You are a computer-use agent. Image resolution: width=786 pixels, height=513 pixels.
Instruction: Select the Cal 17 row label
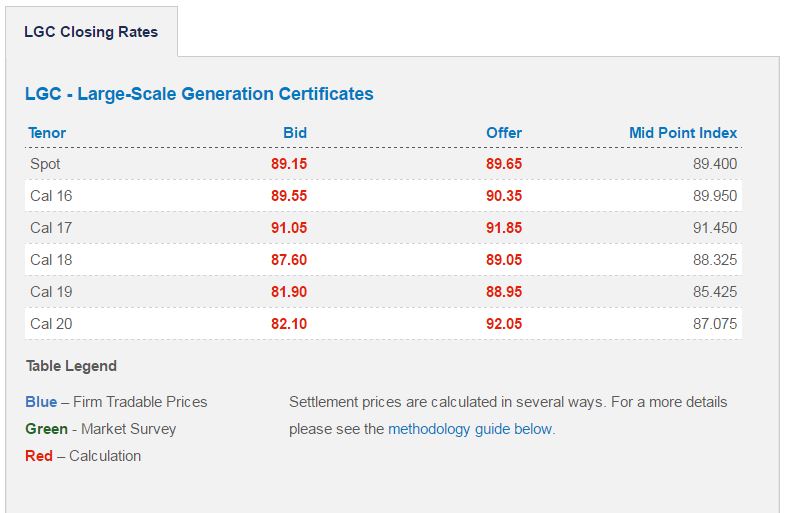[x=51, y=228]
